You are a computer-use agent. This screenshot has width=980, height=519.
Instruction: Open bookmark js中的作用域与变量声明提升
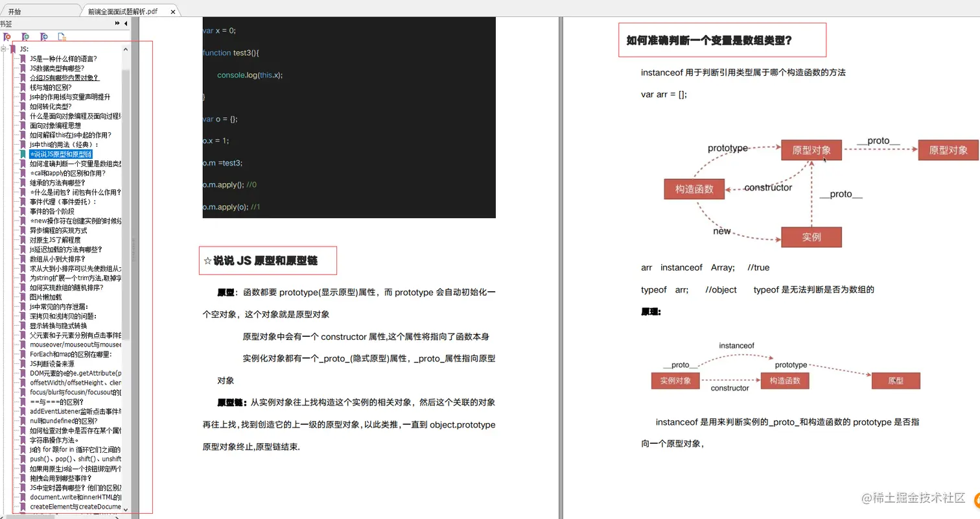pos(70,97)
